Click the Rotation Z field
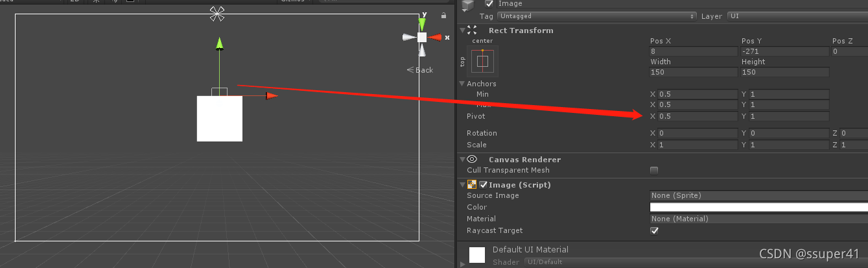The width and height of the screenshot is (868, 268). (x=854, y=134)
